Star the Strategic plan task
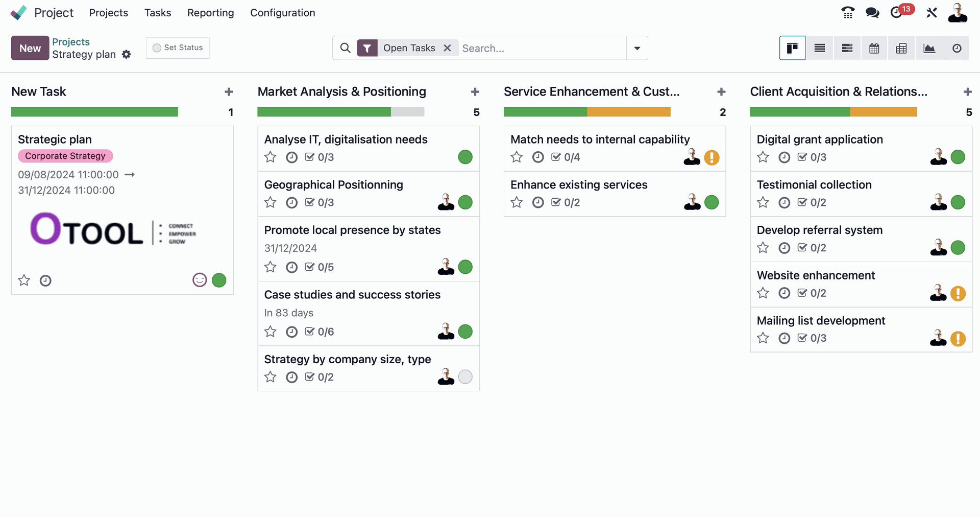 [23, 280]
